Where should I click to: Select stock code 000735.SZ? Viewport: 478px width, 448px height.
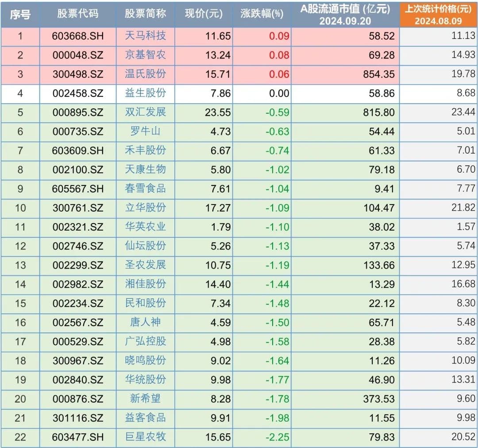pos(78,132)
